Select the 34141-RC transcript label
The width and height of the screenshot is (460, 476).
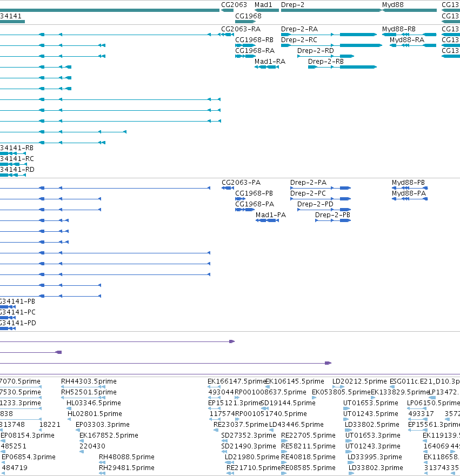pyautogui.click(x=17, y=159)
